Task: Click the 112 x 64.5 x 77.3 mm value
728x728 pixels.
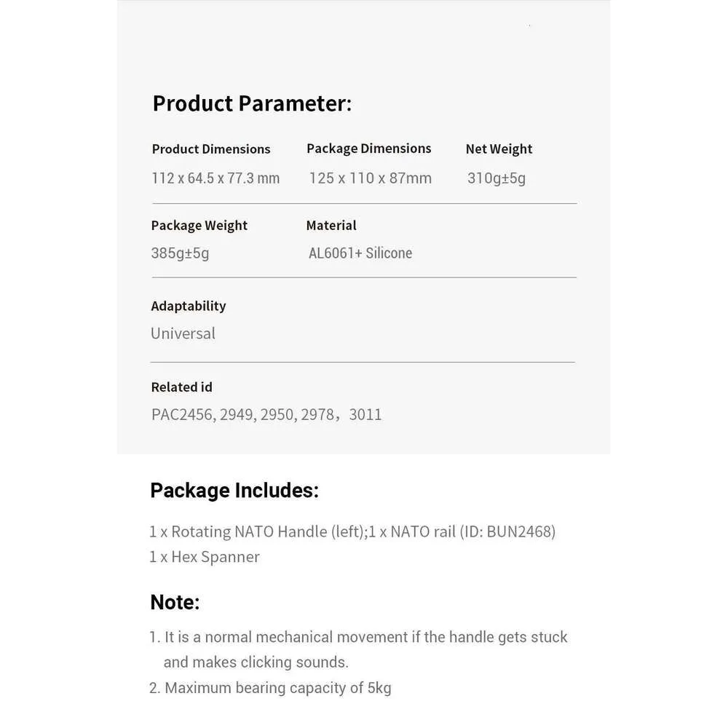Action: coord(215,178)
